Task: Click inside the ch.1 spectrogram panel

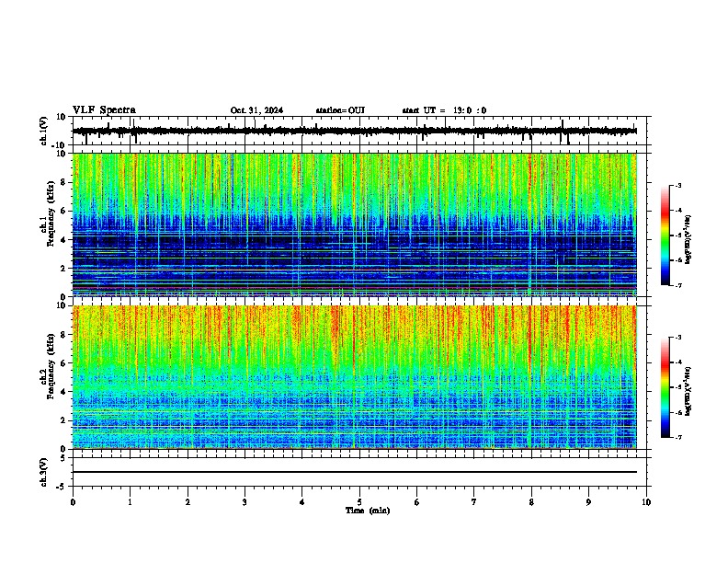Action: point(354,224)
